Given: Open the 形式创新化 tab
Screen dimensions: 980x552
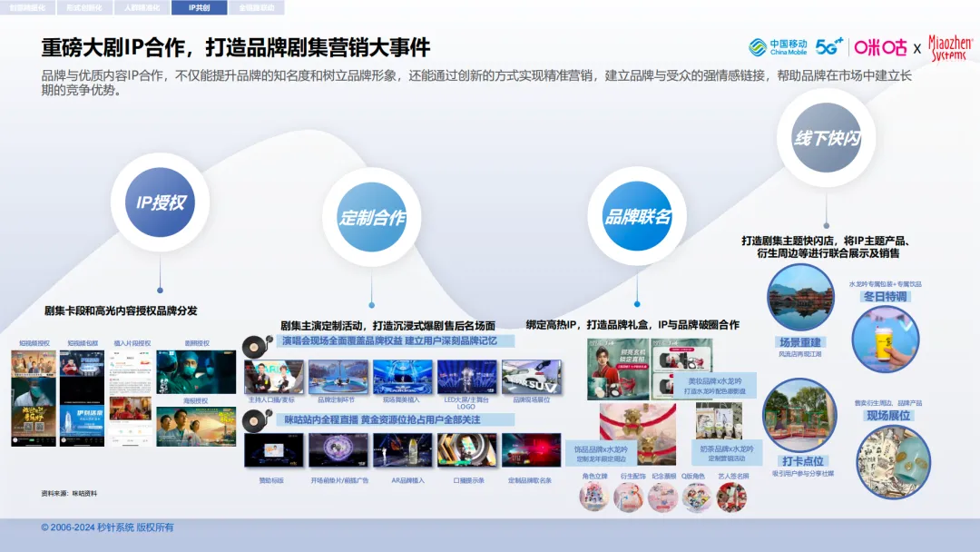Looking at the screenshot, I should (x=83, y=7).
